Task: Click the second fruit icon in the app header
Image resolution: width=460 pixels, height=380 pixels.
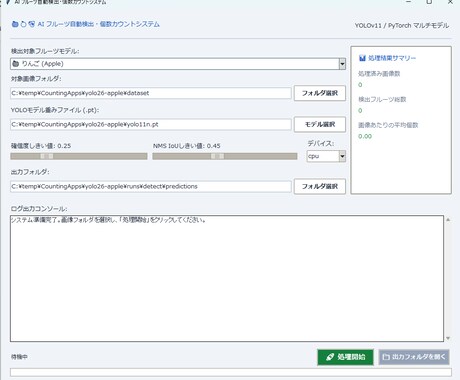Action: pyautogui.click(x=23, y=24)
